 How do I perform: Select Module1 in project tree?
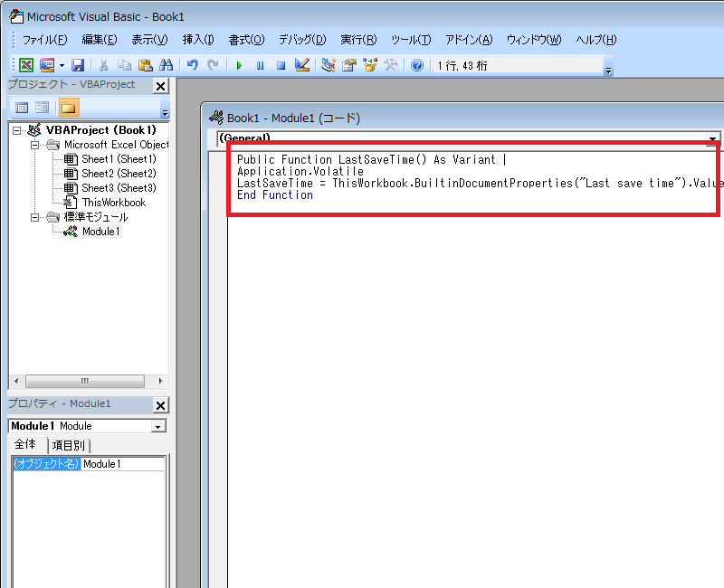click(101, 232)
